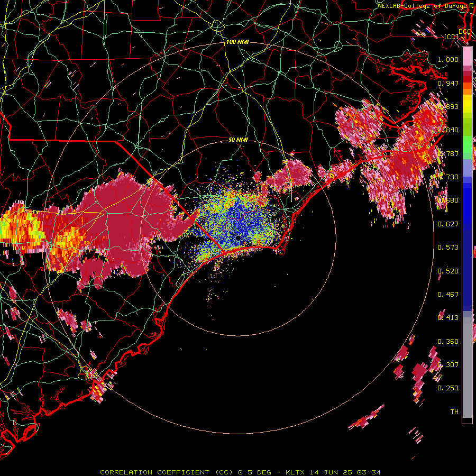The height and width of the screenshot is (476, 476).
Task: Pick the bright green band in color bar
Action: 467,145
